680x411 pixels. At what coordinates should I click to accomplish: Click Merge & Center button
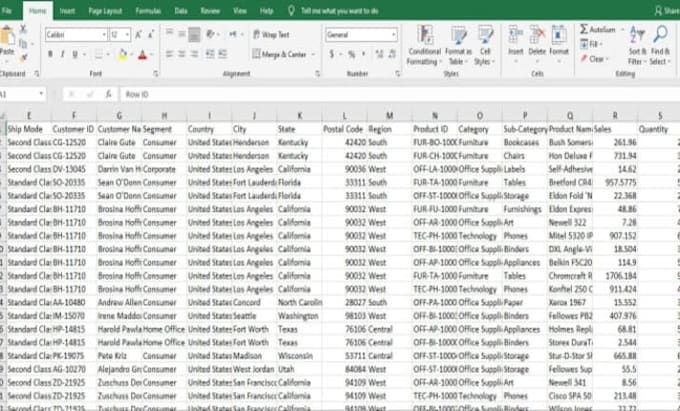point(280,55)
